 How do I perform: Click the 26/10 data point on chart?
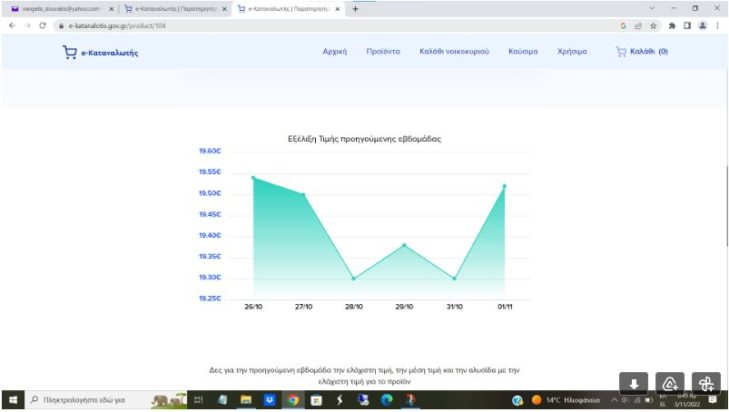tap(253, 177)
